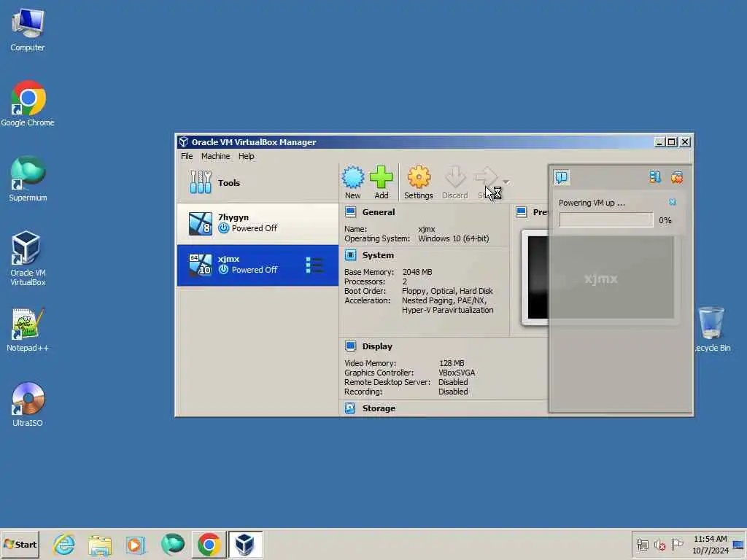Open the file explorer folder on taskbar
The image size is (747, 560).
[99, 545]
